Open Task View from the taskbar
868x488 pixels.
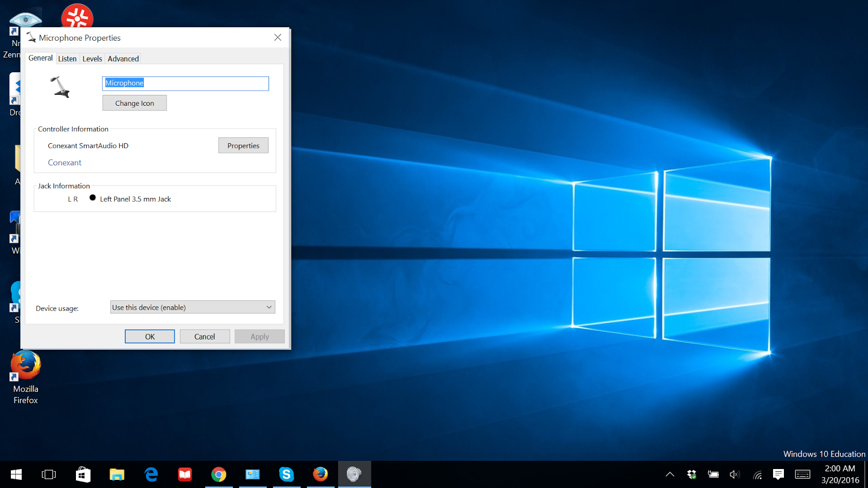(49, 474)
